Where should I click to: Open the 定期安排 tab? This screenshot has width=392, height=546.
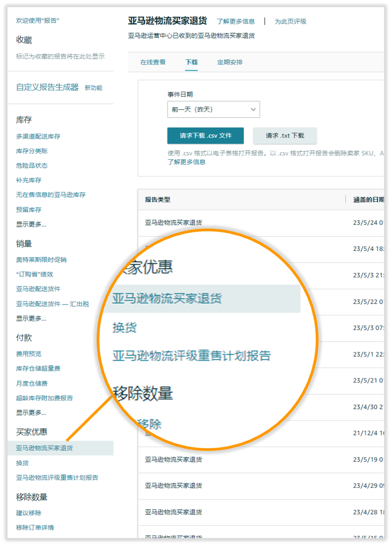(230, 62)
